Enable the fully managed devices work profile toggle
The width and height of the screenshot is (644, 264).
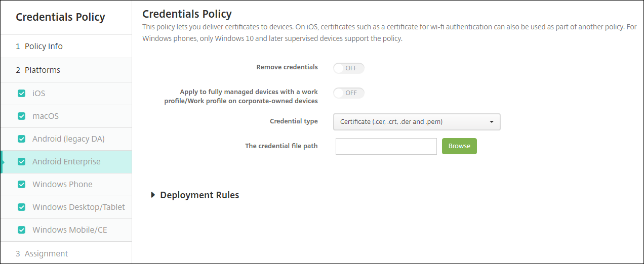(x=348, y=93)
